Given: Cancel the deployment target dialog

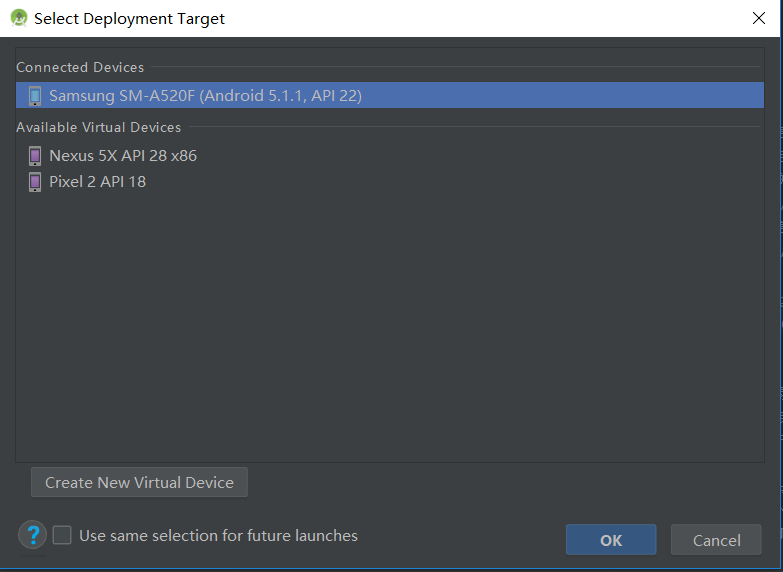Looking at the screenshot, I should pos(716,540).
